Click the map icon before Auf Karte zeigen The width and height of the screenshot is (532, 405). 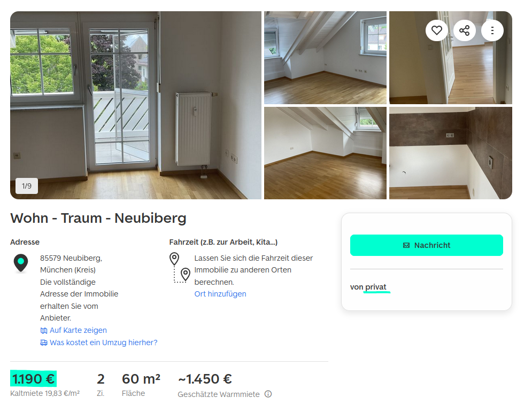[x=44, y=330]
